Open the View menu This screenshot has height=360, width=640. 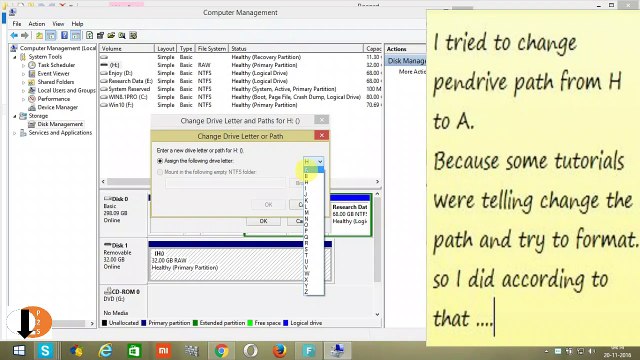pos(58,24)
